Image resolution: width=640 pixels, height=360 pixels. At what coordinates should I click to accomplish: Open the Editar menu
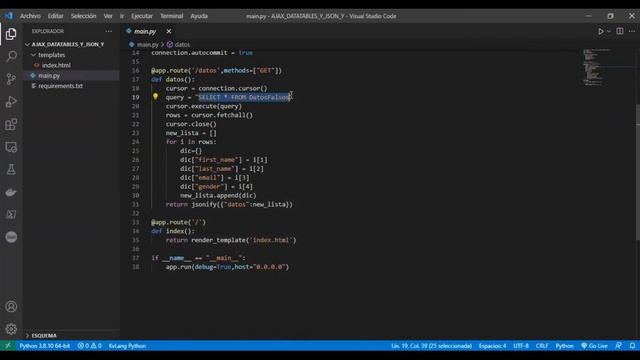pos(56,16)
